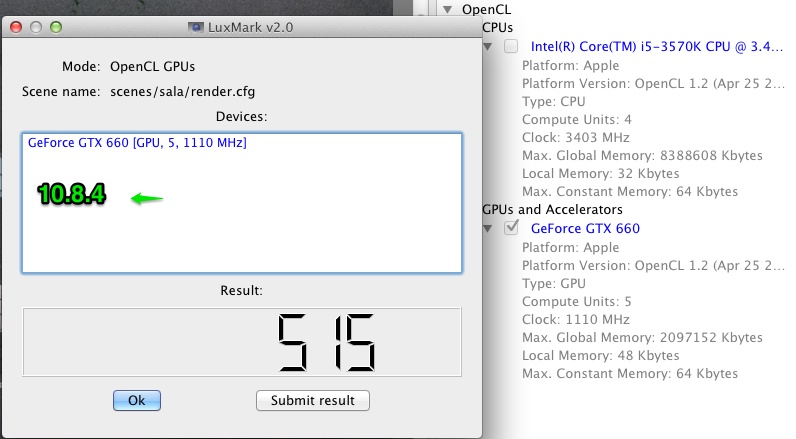Collapse the GeForce GTX 660 tree node
The height and width of the screenshot is (439, 796).
point(488,229)
